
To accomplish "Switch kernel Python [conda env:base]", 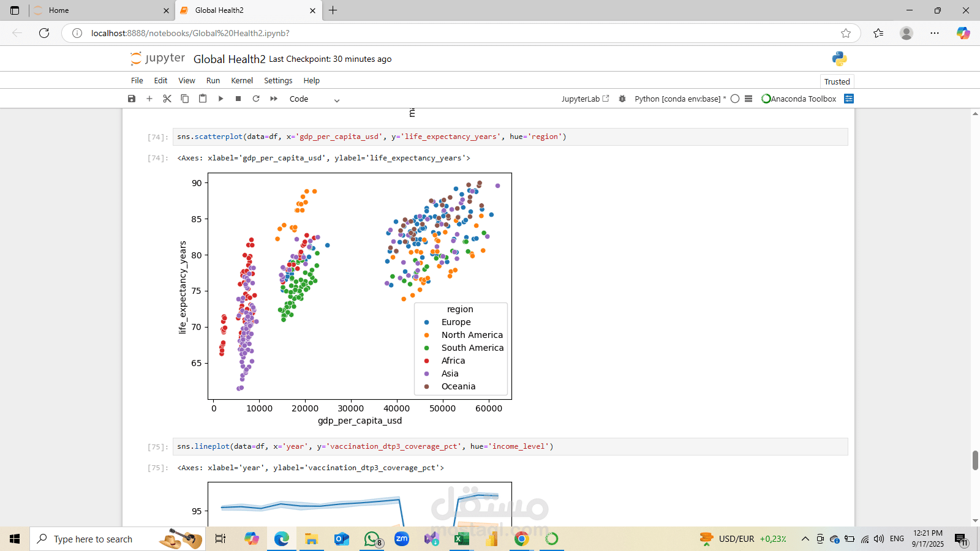I will point(680,99).
